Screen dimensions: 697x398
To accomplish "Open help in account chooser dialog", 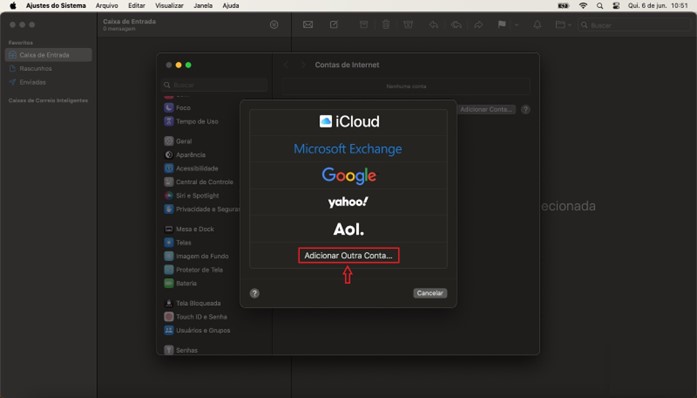I will tap(254, 293).
